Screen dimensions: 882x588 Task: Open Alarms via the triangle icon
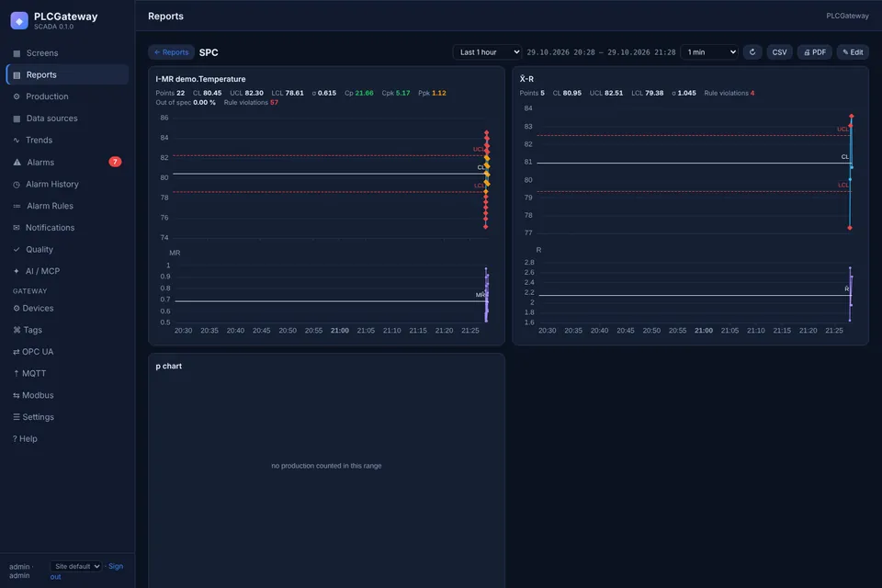point(17,162)
